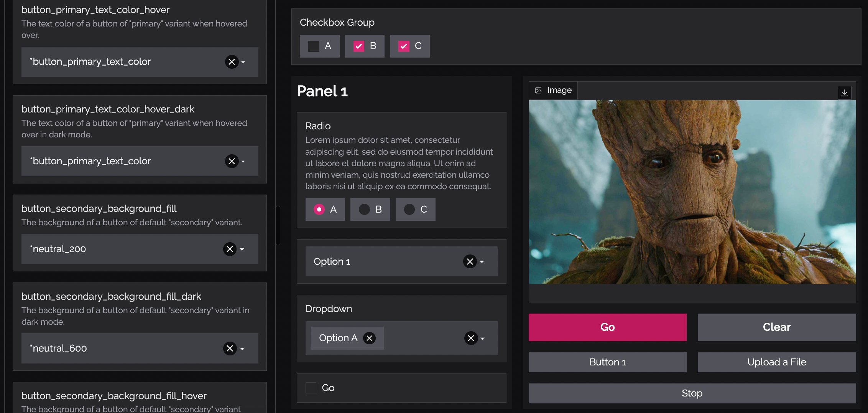Clear the button_secondary_background_fill neutral_200 value
This screenshot has width=868, height=413.
pyautogui.click(x=230, y=249)
